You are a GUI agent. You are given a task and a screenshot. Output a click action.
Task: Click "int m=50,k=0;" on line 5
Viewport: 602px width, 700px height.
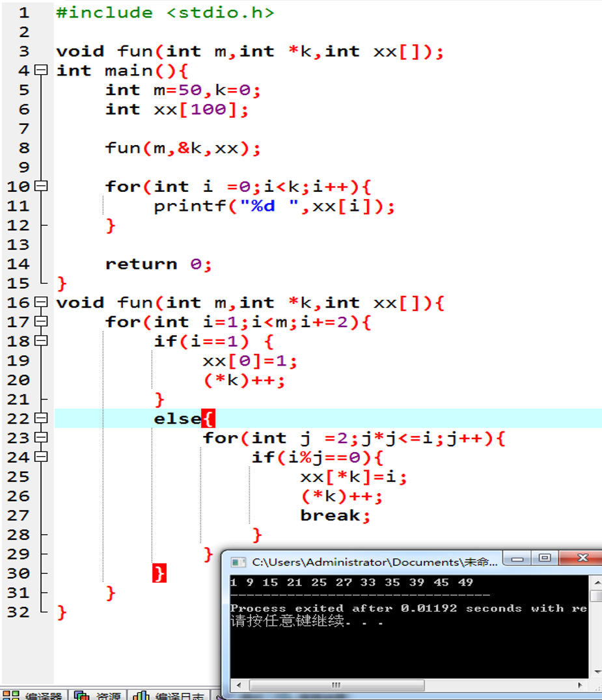tap(183, 90)
